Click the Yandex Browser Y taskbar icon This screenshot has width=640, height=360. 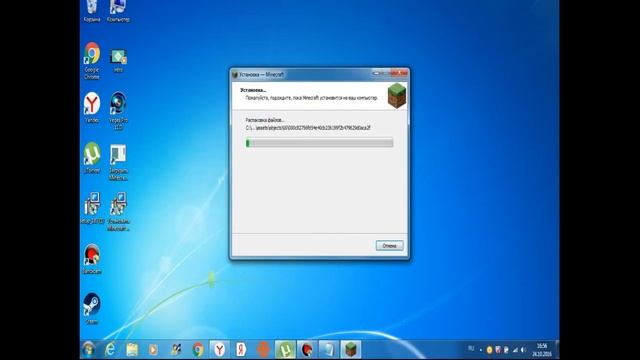[x=220, y=349]
